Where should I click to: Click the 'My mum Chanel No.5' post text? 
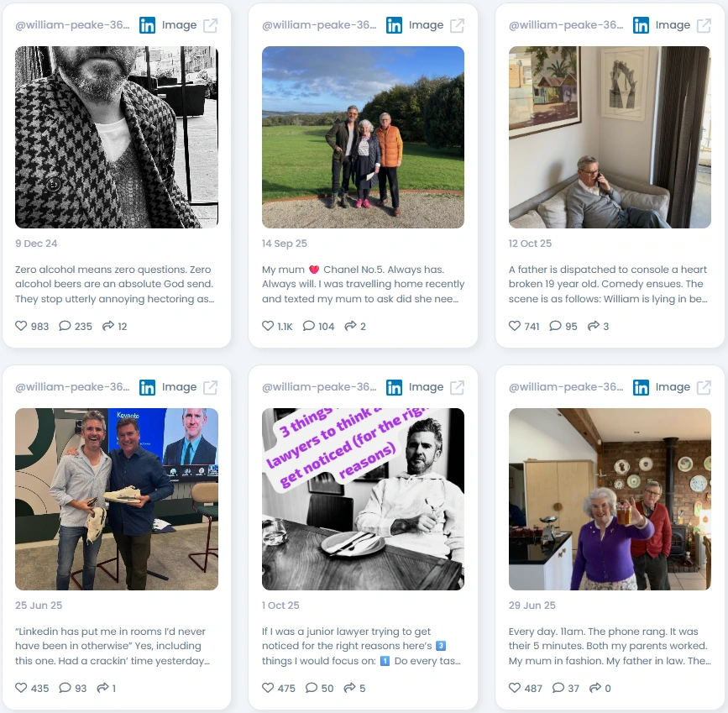tap(363, 284)
